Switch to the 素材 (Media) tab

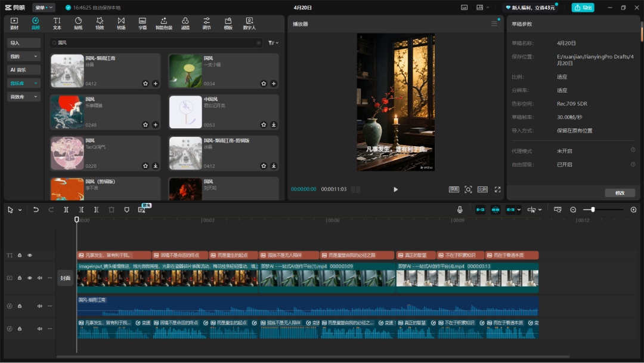(14, 24)
